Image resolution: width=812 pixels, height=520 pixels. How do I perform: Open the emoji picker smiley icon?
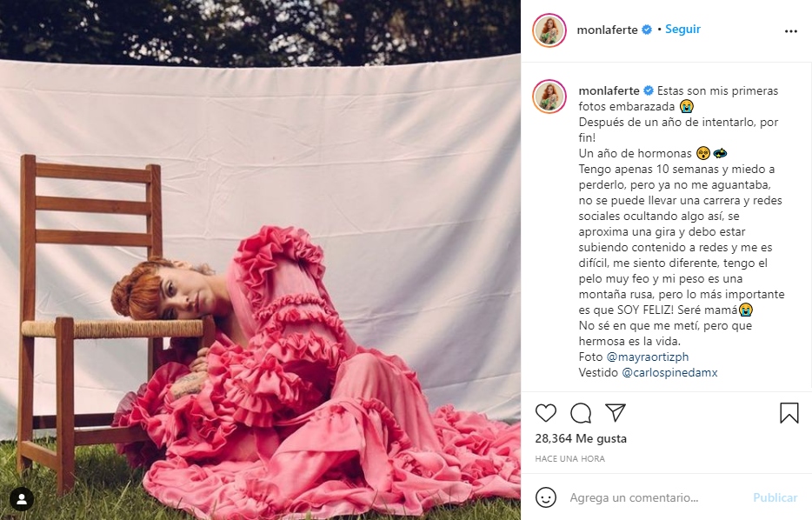[x=545, y=497]
